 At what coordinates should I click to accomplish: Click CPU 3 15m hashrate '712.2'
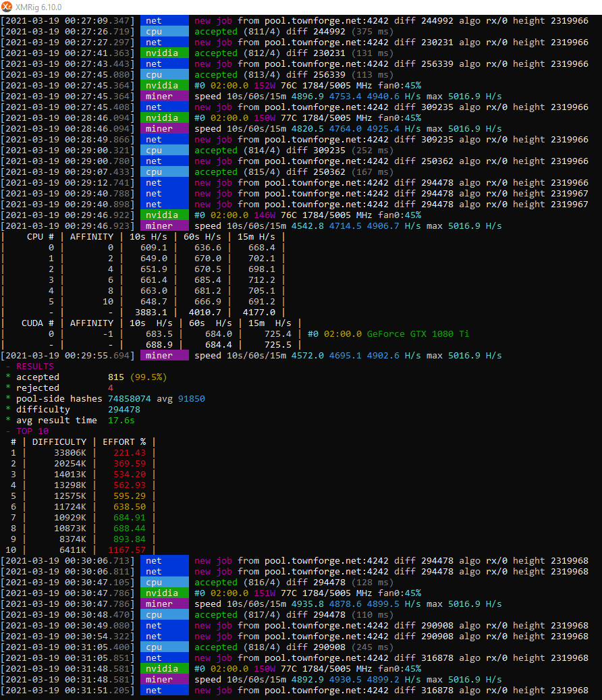(261, 280)
